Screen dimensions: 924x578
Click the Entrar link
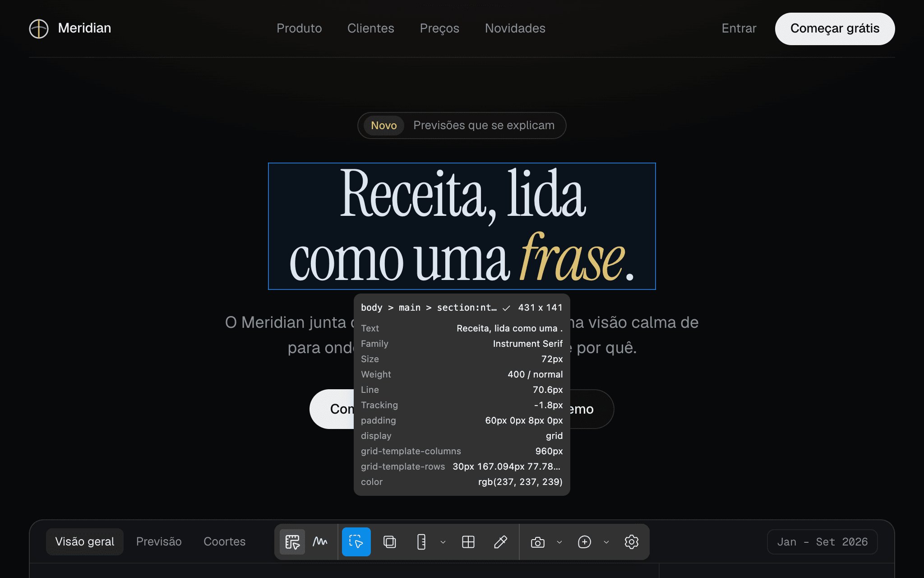pyautogui.click(x=739, y=28)
